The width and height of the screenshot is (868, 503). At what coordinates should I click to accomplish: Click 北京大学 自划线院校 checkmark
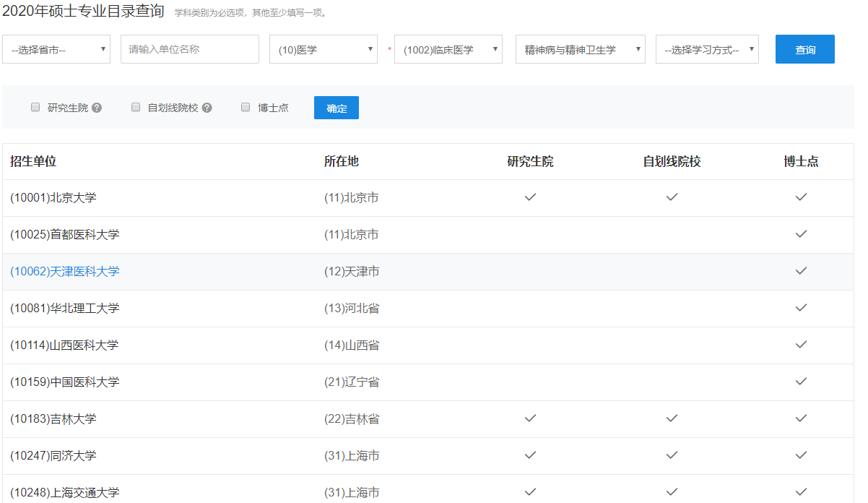672,197
